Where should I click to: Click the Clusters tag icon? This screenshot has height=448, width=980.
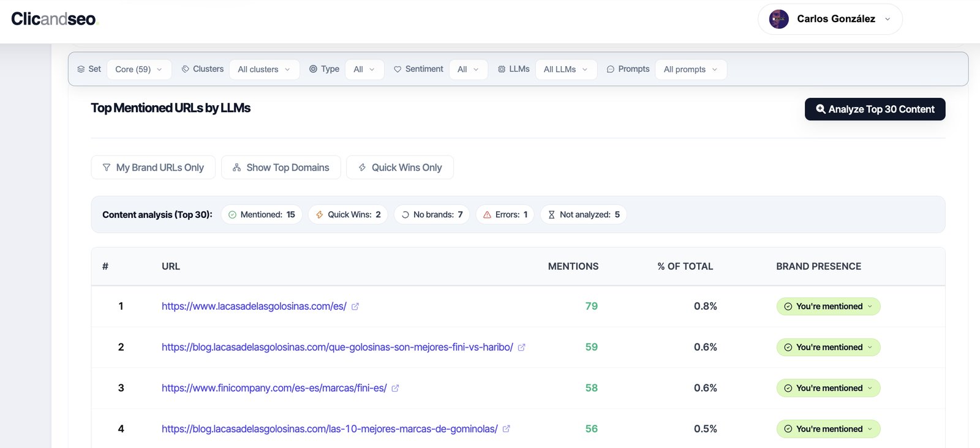pos(186,69)
